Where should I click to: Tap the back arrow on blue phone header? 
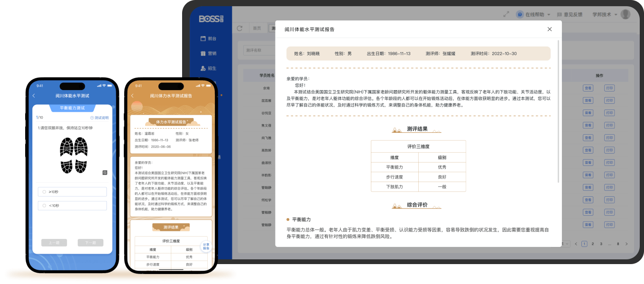click(34, 96)
